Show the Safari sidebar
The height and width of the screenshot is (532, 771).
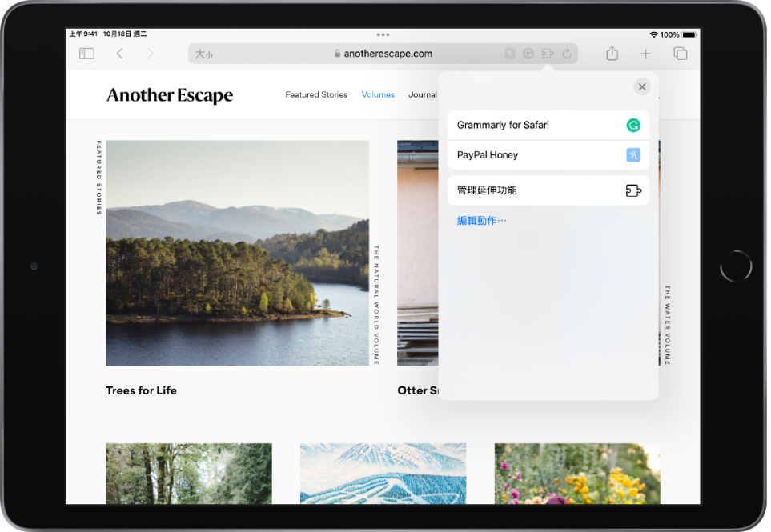[86, 54]
